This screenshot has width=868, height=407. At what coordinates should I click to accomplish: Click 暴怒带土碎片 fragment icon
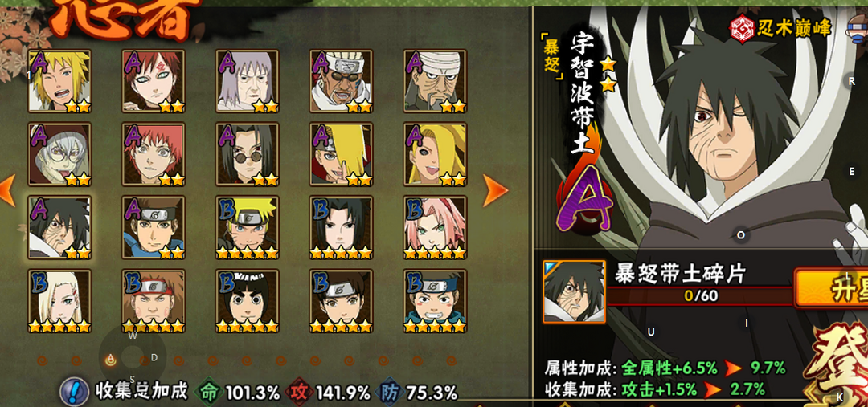click(574, 291)
